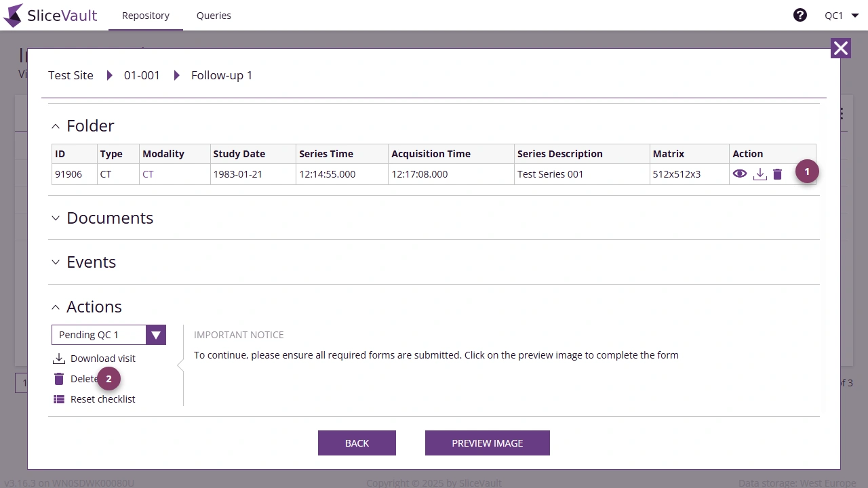This screenshot has width=868, height=488.
Task: Download the Test Series 001 series
Action: [760, 174]
